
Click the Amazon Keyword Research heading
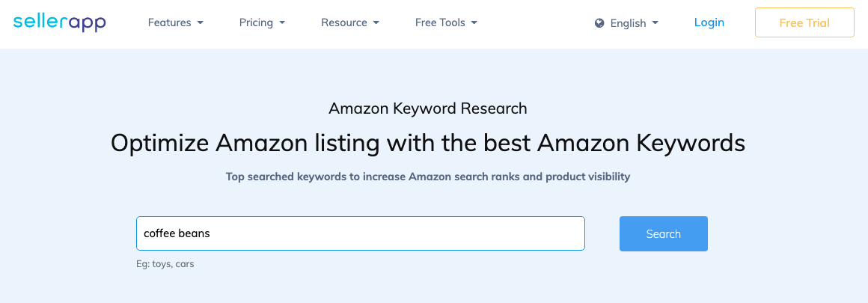[428, 108]
